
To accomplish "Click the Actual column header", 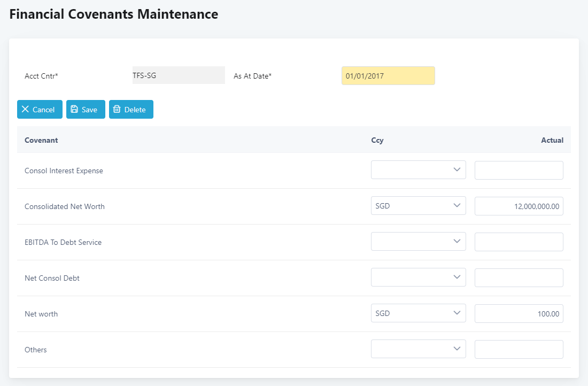I will point(552,140).
